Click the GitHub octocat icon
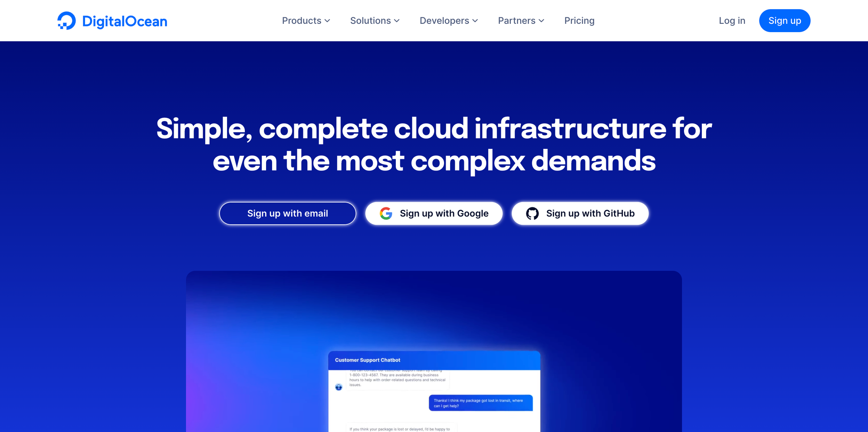The height and width of the screenshot is (432, 868). click(533, 213)
